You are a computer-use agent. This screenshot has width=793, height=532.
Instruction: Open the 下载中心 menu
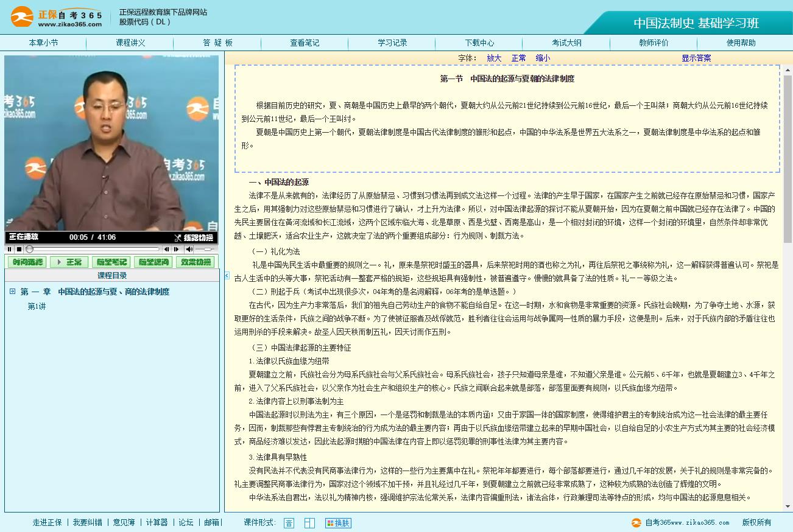pos(479,43)
